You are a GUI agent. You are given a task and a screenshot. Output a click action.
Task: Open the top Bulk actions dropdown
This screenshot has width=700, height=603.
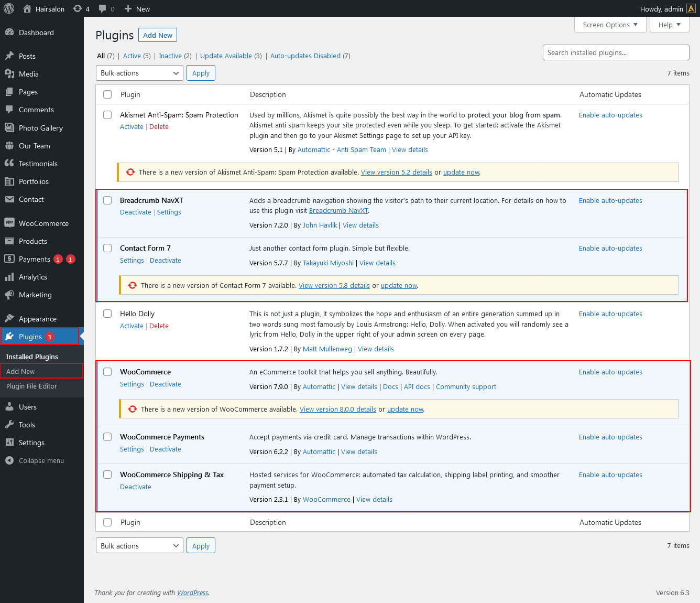139,73
